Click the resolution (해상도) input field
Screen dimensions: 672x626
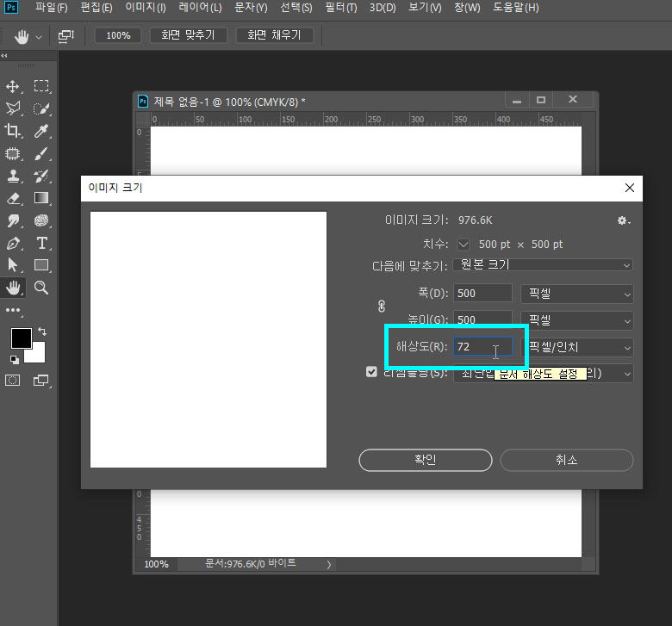[x=482, y=347]
